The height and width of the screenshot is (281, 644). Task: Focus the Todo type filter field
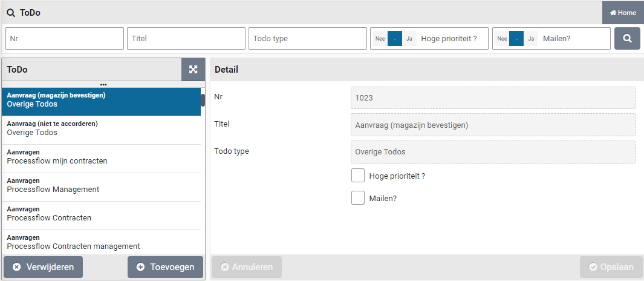click(308, 39)
